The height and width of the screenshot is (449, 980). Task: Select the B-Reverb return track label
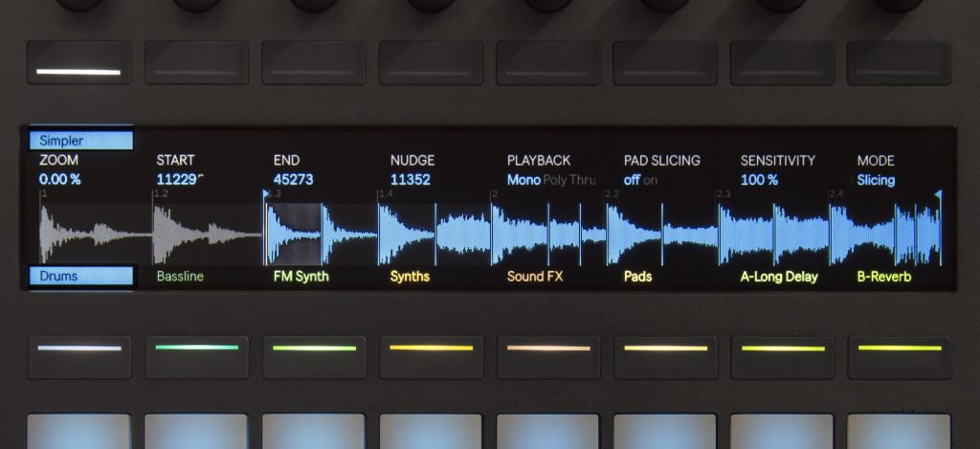click(884, 276)
